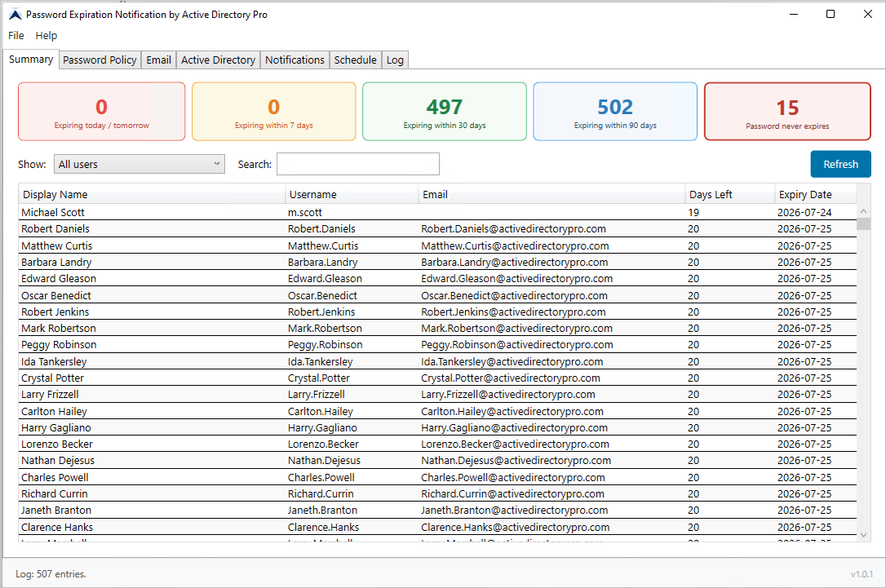
Task: Select the Harry Gagliano display name
Action: coord(56,427)
